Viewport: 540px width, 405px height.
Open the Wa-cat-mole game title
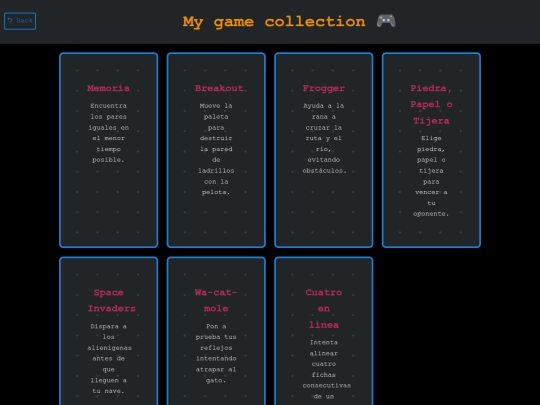click(216, 300)
